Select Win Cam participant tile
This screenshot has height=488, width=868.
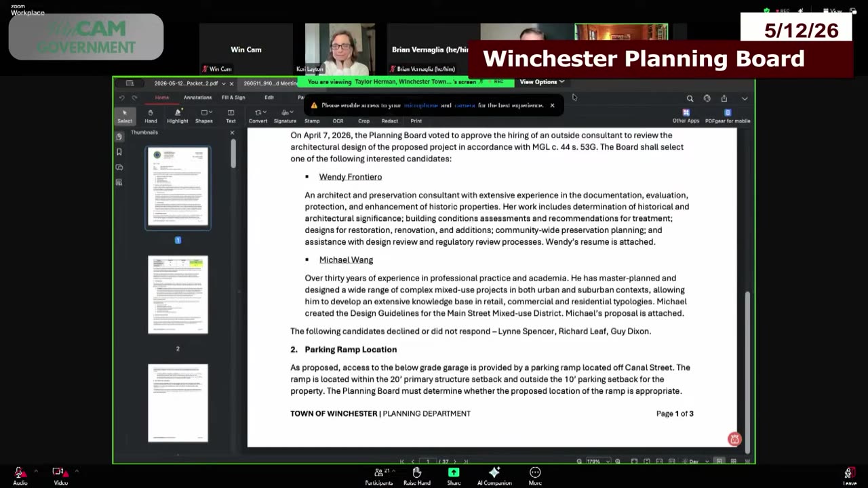pos(246,49)
